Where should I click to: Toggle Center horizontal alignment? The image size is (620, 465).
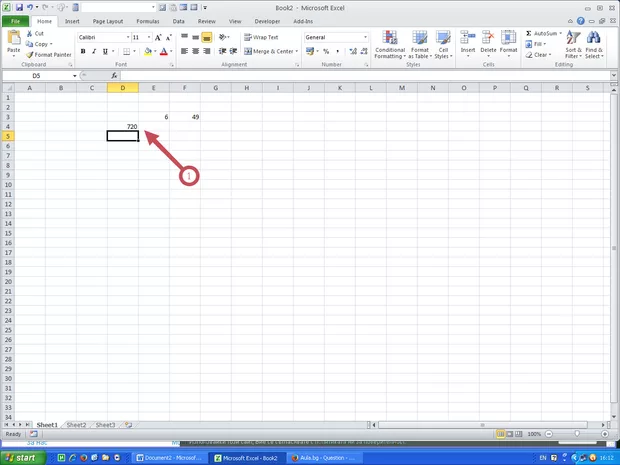coord(196,51)
